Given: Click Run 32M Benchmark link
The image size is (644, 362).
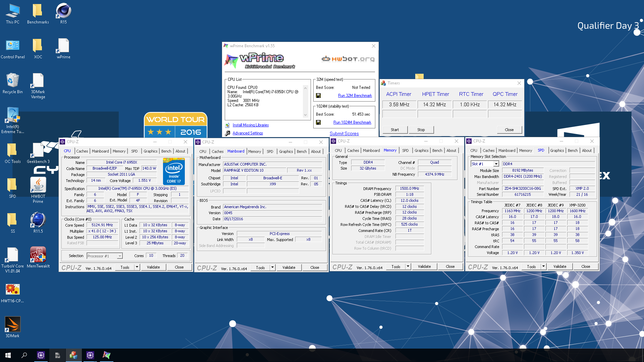Looking at the screenshot, I should [355, 96].
